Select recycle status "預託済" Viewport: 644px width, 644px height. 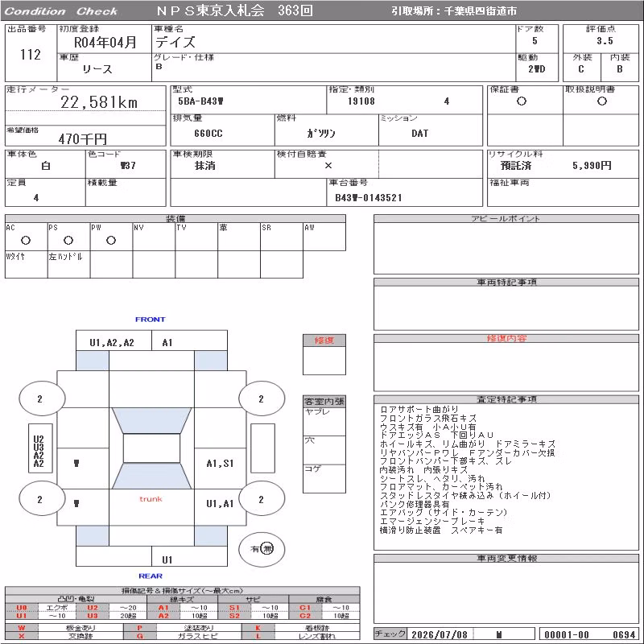[516, 166]
